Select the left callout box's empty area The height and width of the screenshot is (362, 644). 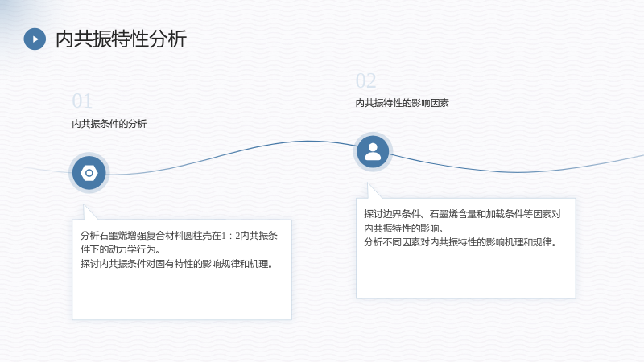(x=182, y=295)
